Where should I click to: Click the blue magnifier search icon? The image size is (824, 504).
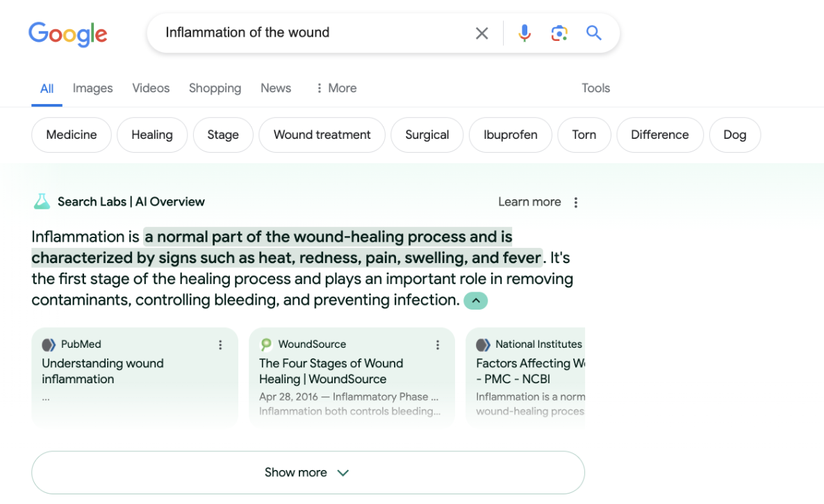coord(594,33)
